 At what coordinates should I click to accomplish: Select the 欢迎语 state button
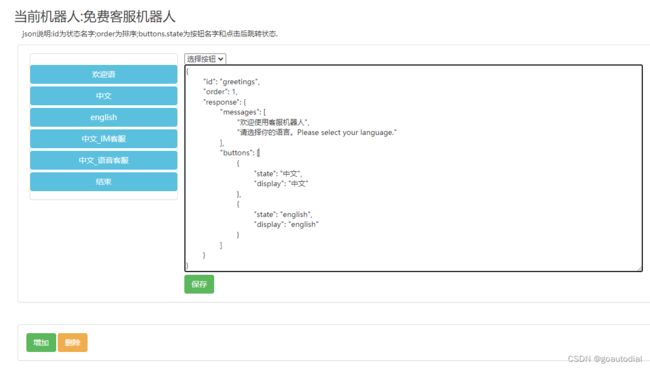pos(104,74)
